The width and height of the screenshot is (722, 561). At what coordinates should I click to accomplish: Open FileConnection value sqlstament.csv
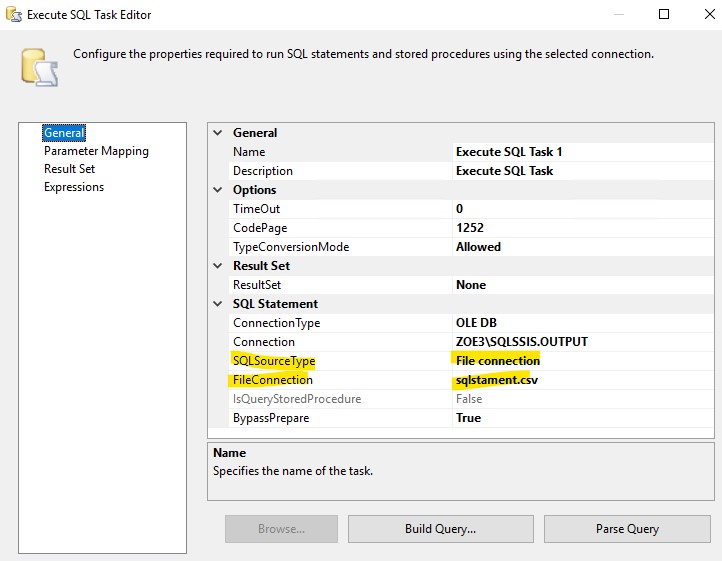[583, 380]
